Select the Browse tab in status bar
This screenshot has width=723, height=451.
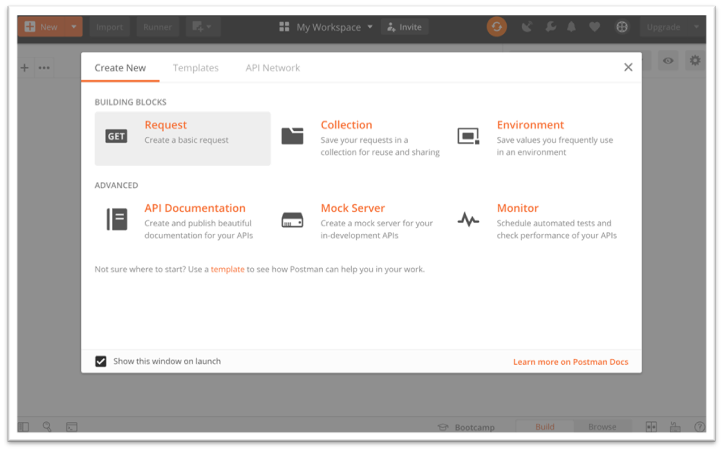pos(602,427)
